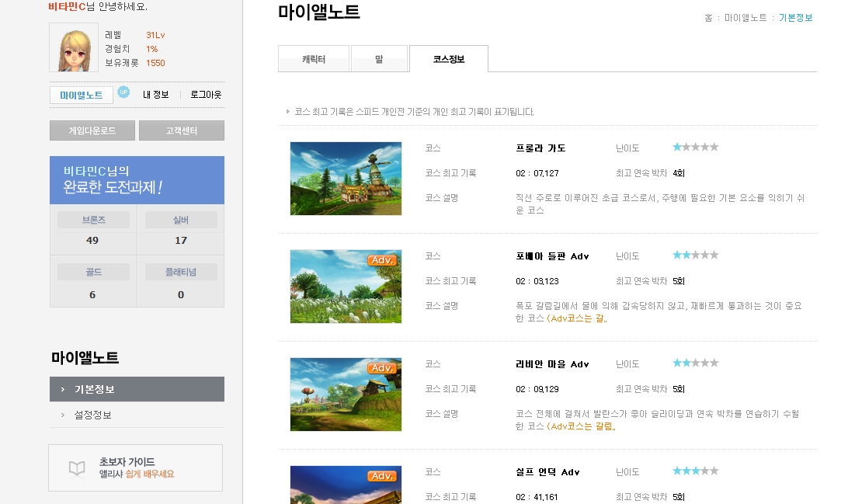Click the blue UP badge icon
848x504 pixels.
pyautogui.click(x=123, y=92)
